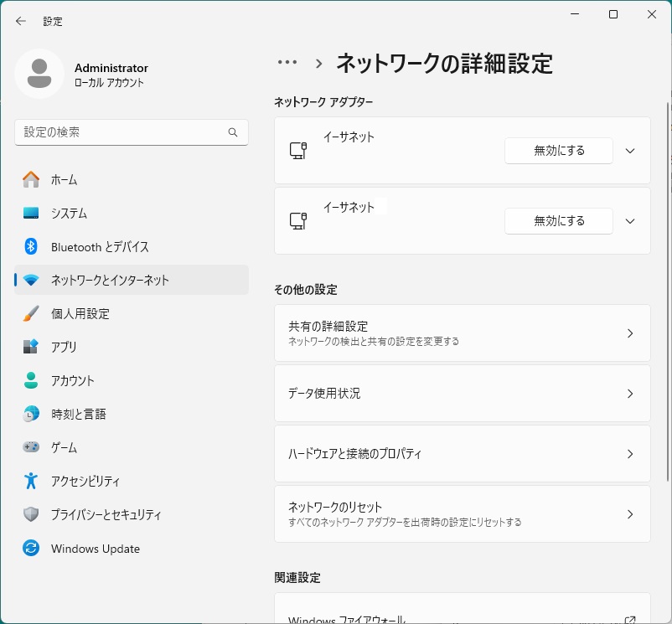
Task: Expand the first イーサネット adapter chevron
Action: coord(630,151)
